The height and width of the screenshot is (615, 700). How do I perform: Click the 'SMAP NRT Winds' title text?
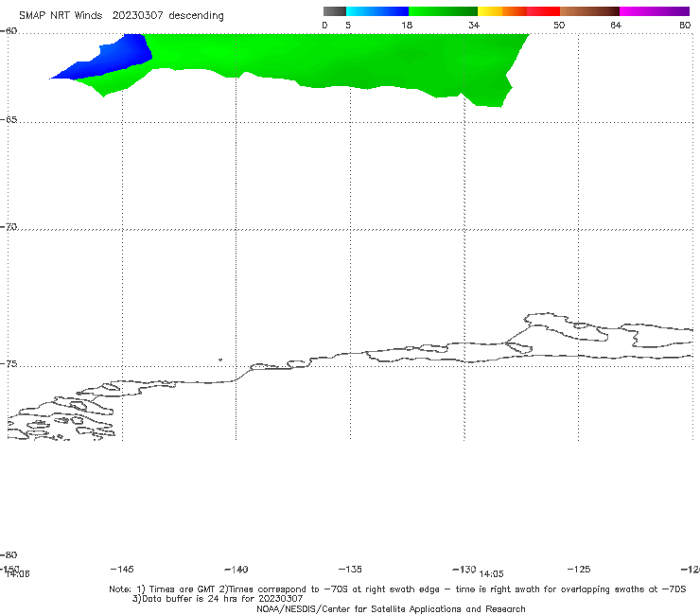pyautogui.click(x=61, y=15)
